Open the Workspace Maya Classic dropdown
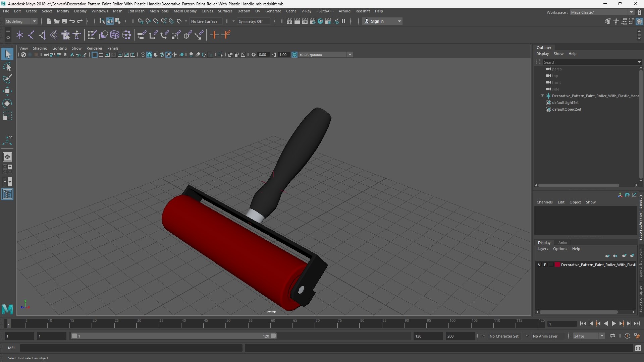 pyautogui.click(x=602, y=12)
